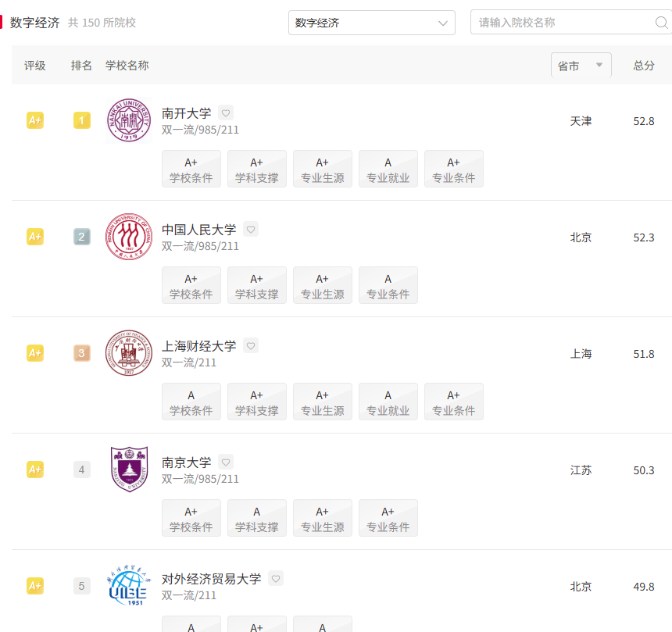
Task: Click Nankai University logo
Action: [129, 120]
